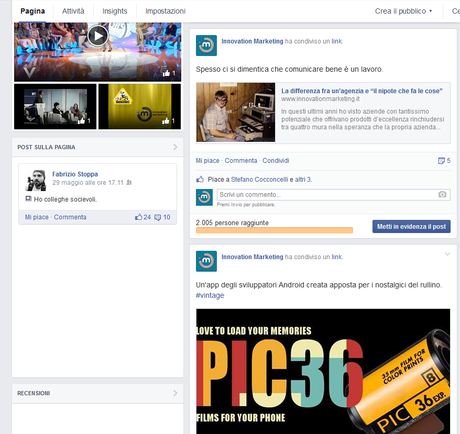Image resolution: width=460 pixels, height=434 pixels.
Task: Click the like count on the yellow video
Action: [169, 121]
